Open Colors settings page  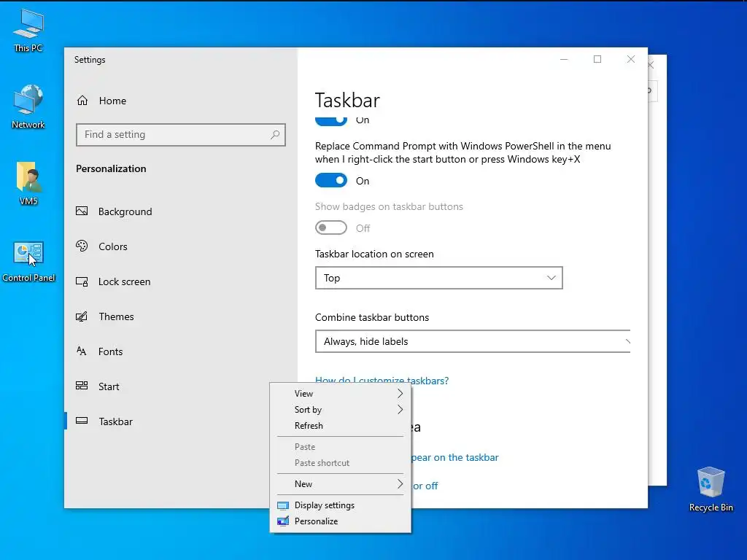point(181,246)
